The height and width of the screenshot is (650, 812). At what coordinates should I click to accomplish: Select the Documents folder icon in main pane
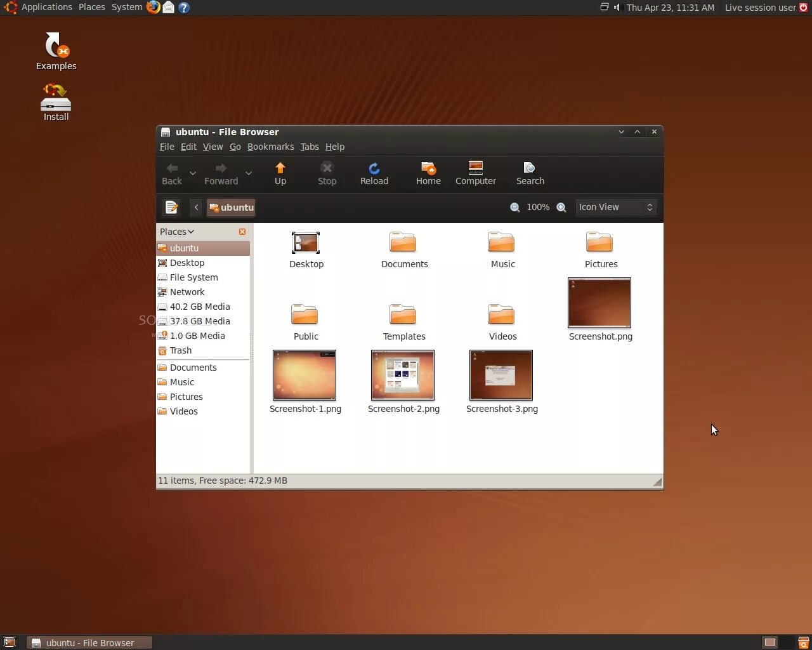[403, 242]
